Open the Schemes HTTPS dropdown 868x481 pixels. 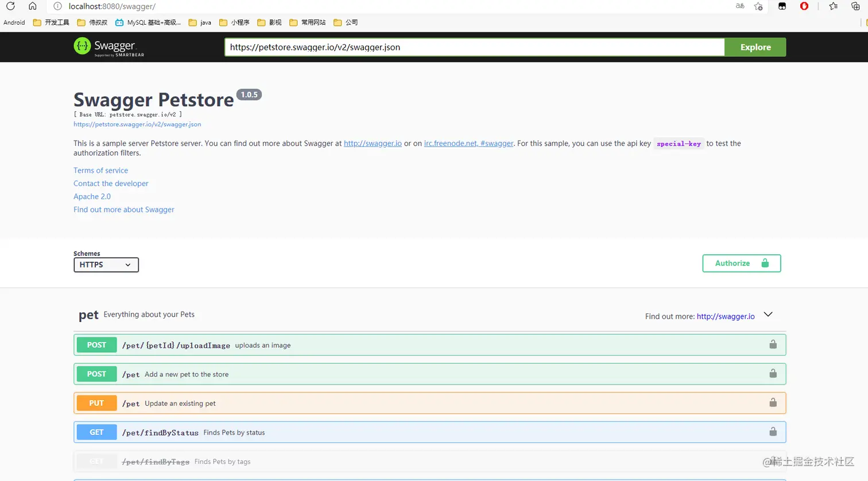click(x=106, y=265)
